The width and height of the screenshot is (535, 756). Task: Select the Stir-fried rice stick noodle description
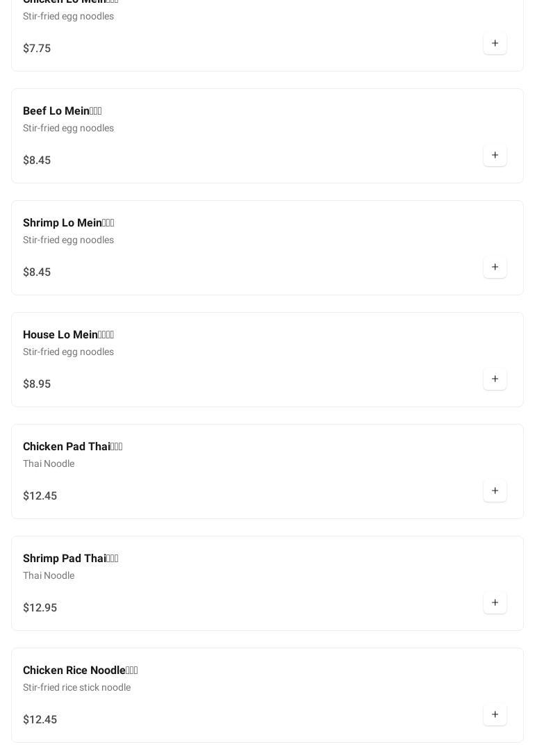(76, 687)
